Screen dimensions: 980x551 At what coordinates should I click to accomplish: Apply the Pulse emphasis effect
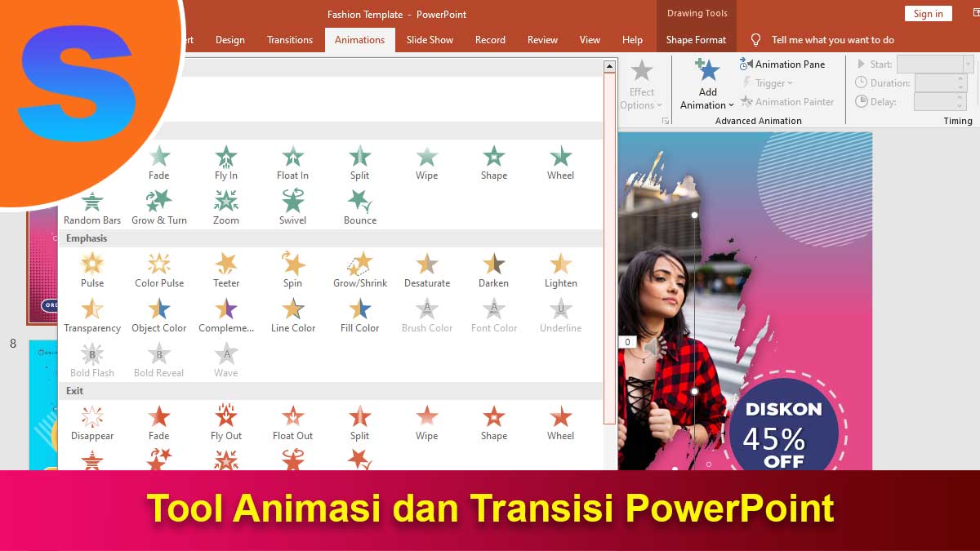(x=92, y=270)
